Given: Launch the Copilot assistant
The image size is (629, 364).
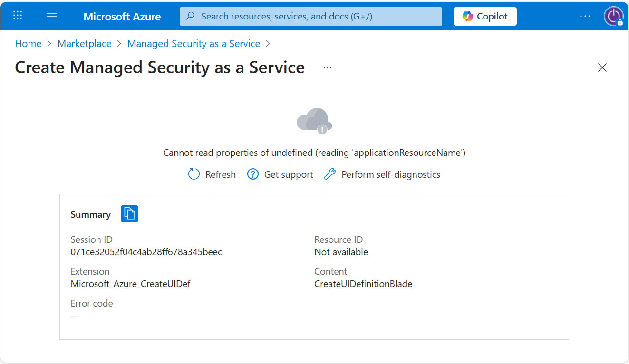Looking at the screenshot, I should coord(485,16).
